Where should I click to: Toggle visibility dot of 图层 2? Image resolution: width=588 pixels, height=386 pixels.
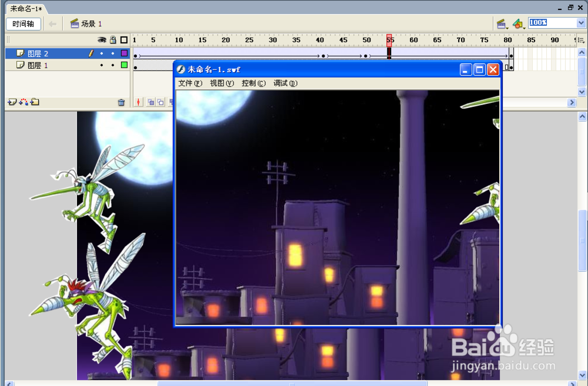(x=102, y=53)
